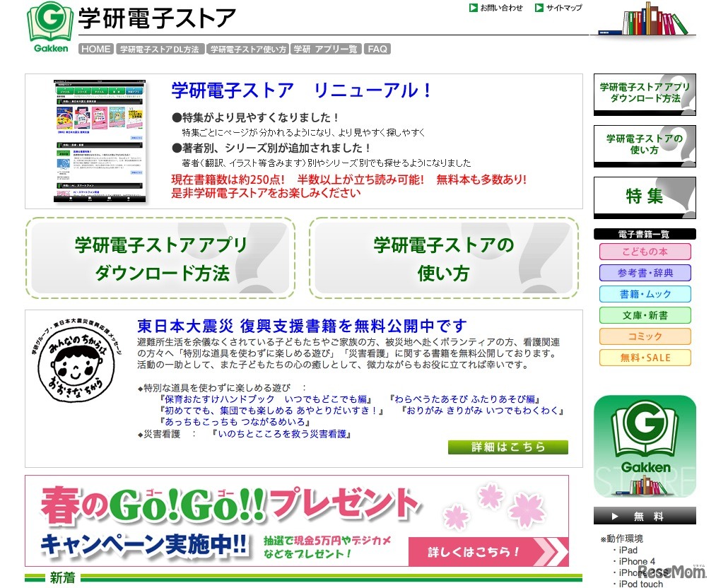This screenshot has width=716, height=588.
Task: Click the 春のGo!Go!!プレゼント campaign banner
Action: pyautogui.click(x=297, y=521)
